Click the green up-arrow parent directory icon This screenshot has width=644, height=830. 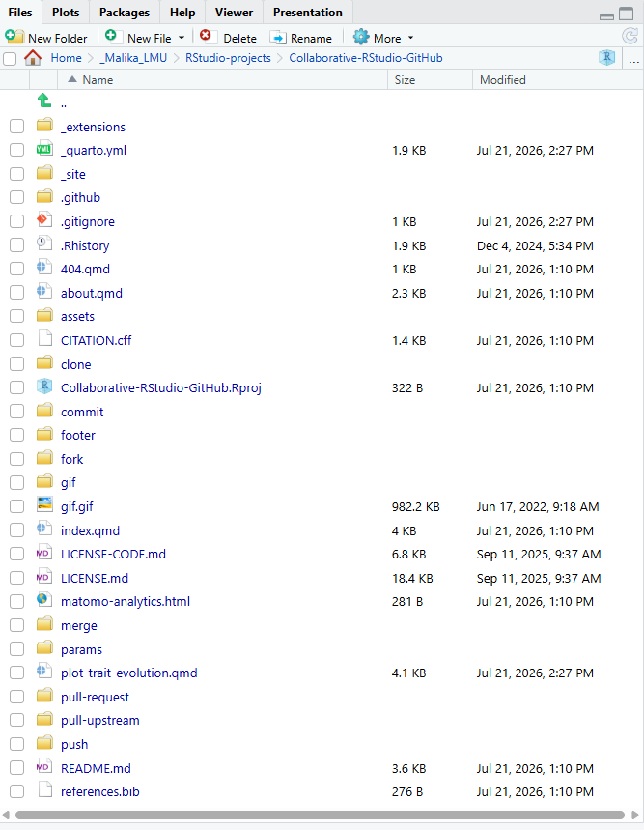44,100
